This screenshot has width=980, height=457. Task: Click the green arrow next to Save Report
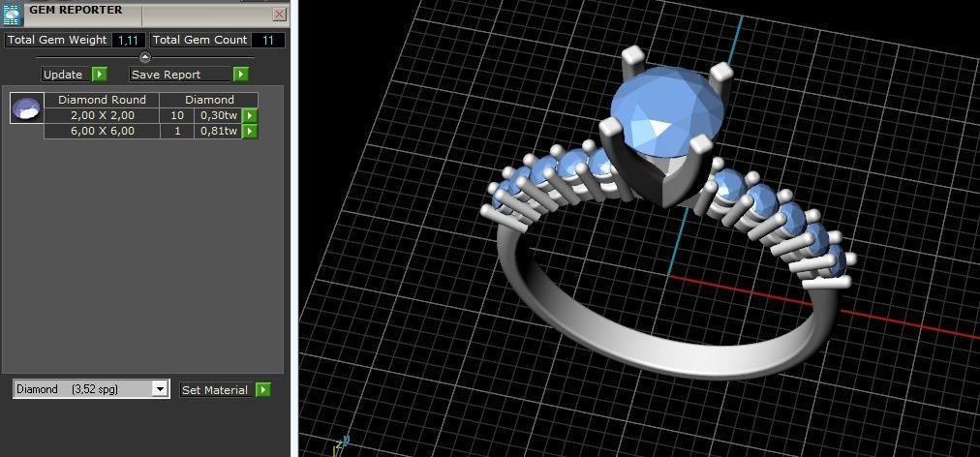[240, 75]
